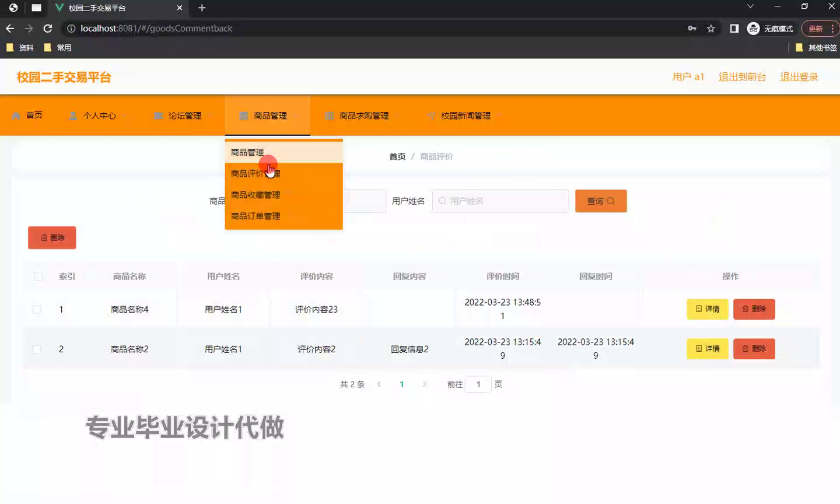
Task: Close the 校园二手交易平台 tab
Action: [180, 8]
